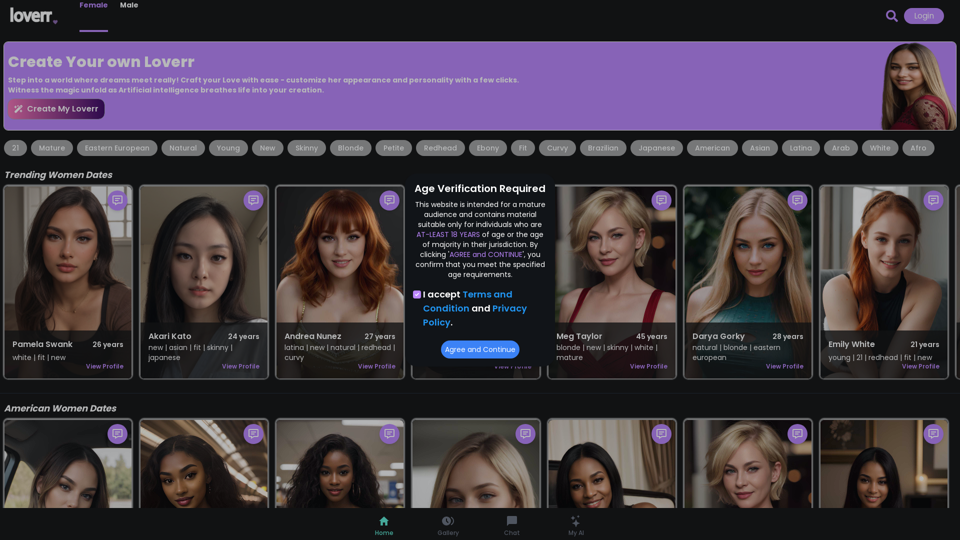The height and width of the screenshot is (540, 960).
Task: Open Terms and Condition link
Action: 468,301
